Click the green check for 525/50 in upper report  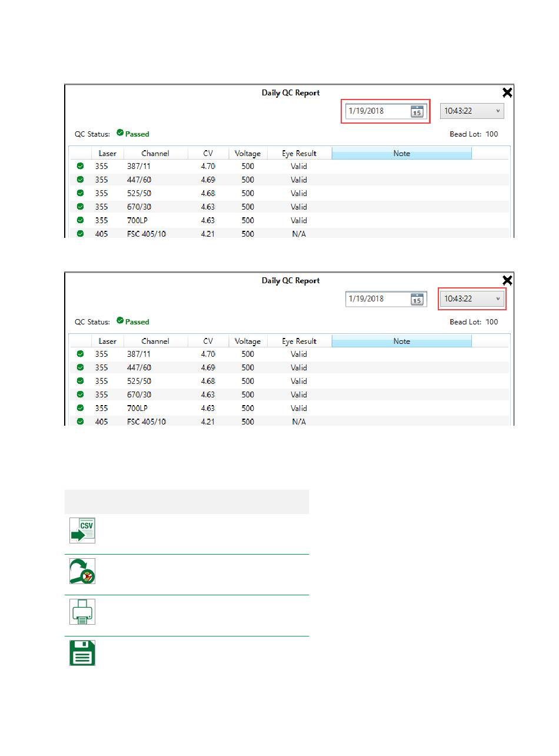click(81, 193)
